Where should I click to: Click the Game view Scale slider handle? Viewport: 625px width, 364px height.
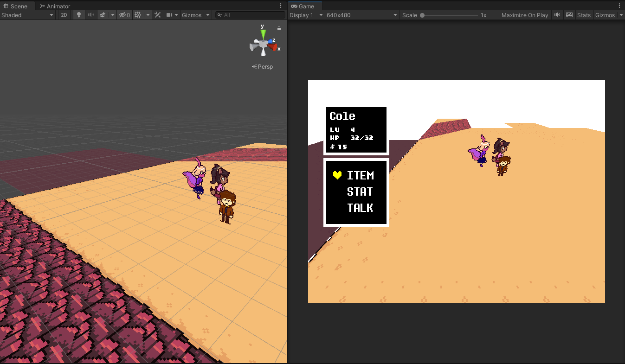point(422,15)
